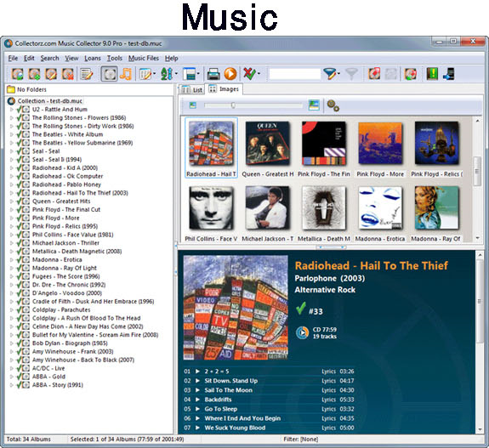Open Lyrics link for Go To Sleep
This screenshot has width=489, height=448.
coord(328,409)
